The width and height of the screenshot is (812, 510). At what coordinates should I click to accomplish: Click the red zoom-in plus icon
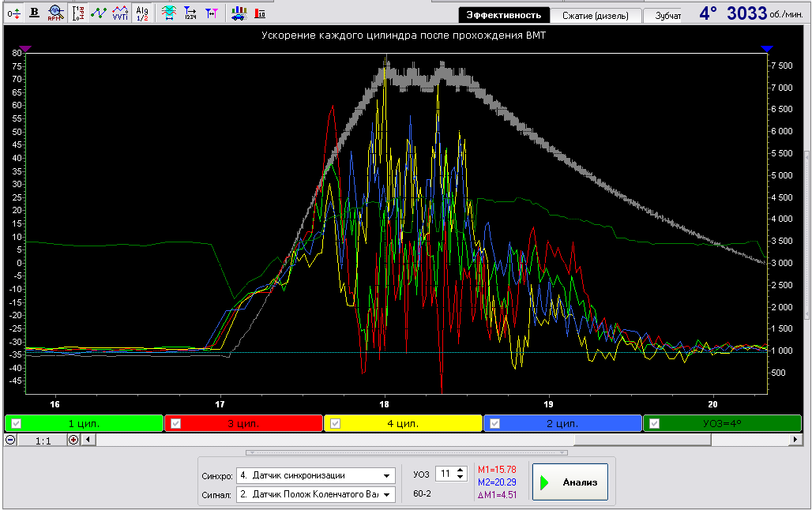coord(73,440)
